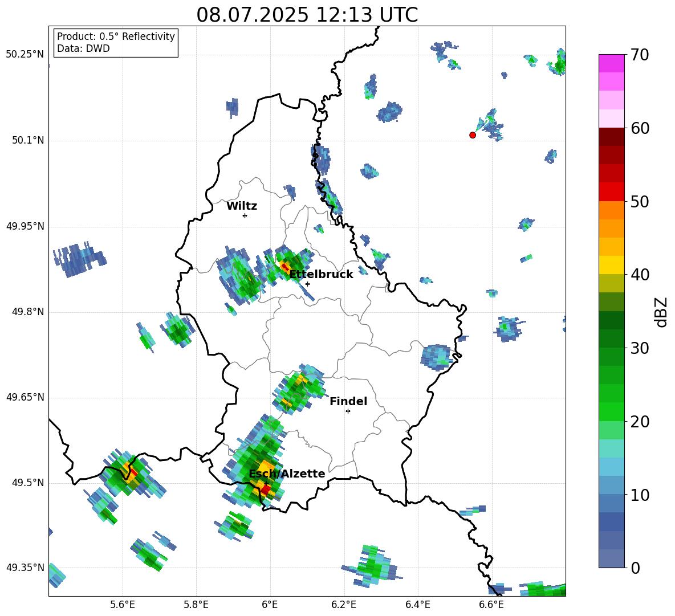This screenshot has width=675, height=616.
Task: Click the dBZ colorbar label
Action: (x=661, y=312)
